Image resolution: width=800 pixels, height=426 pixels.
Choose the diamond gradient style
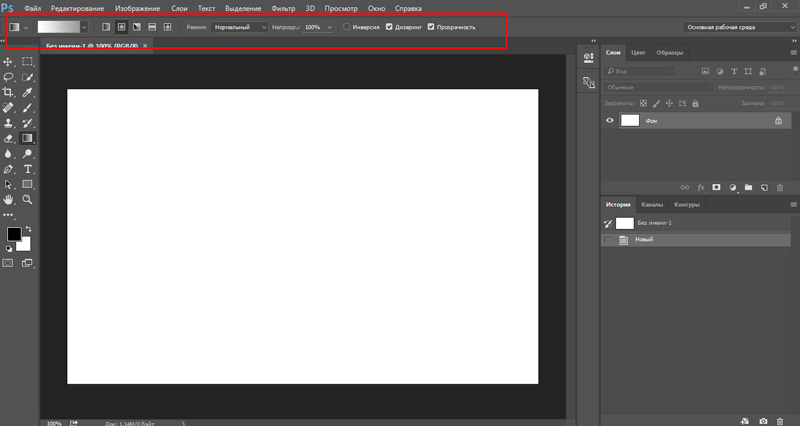167,27
